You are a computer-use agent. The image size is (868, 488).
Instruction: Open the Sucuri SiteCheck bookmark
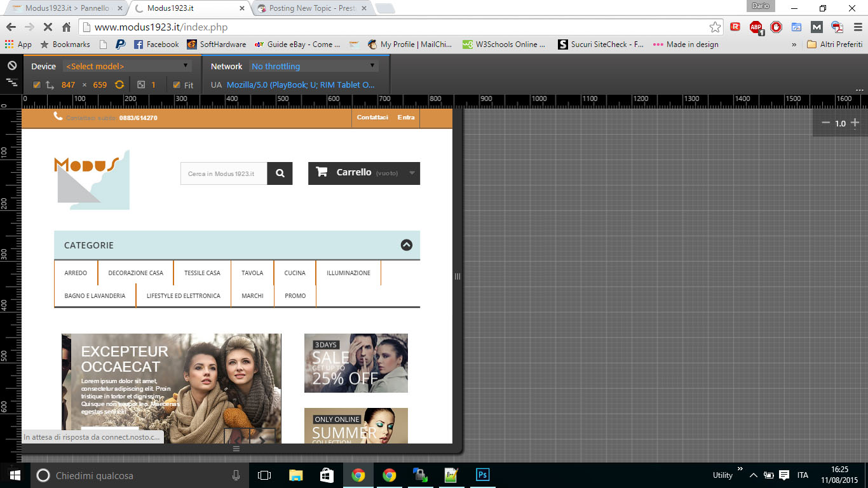(x=600, y=44)
